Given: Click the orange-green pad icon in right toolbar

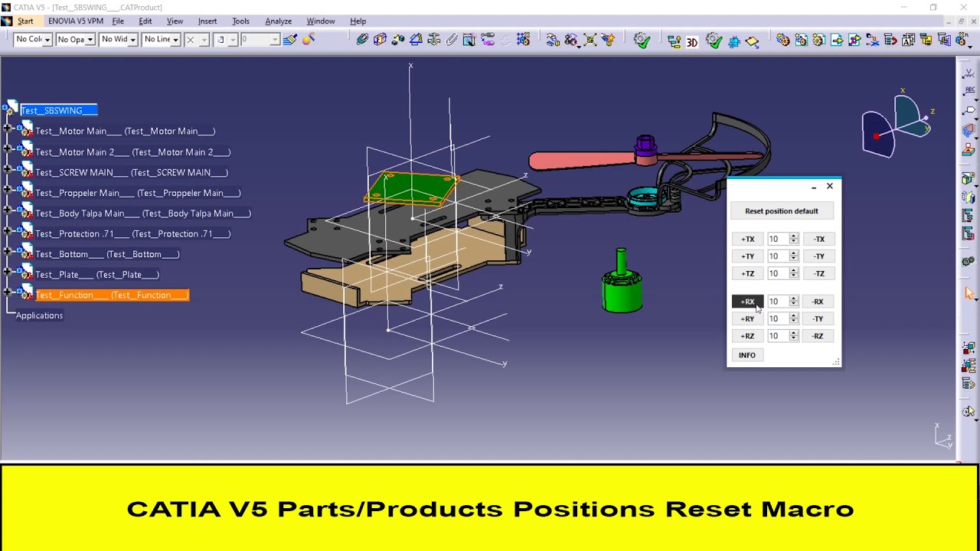Looking at the screenshot, I should 969,149.
